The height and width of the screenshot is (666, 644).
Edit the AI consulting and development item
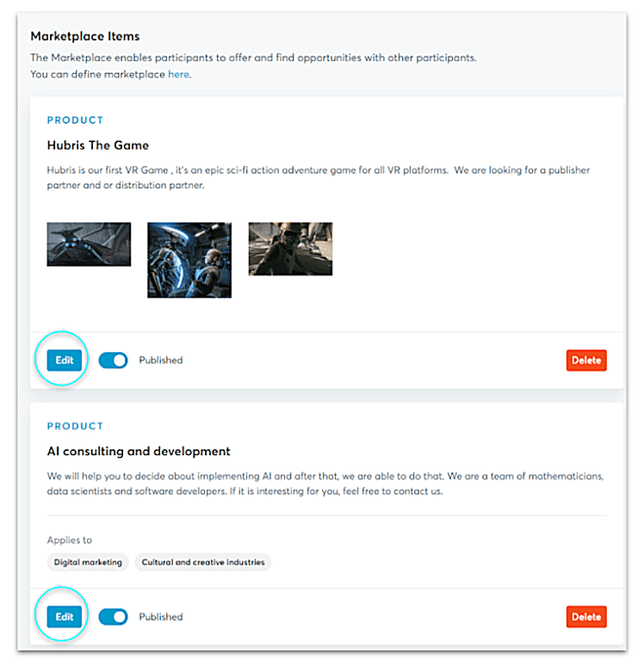65,617
